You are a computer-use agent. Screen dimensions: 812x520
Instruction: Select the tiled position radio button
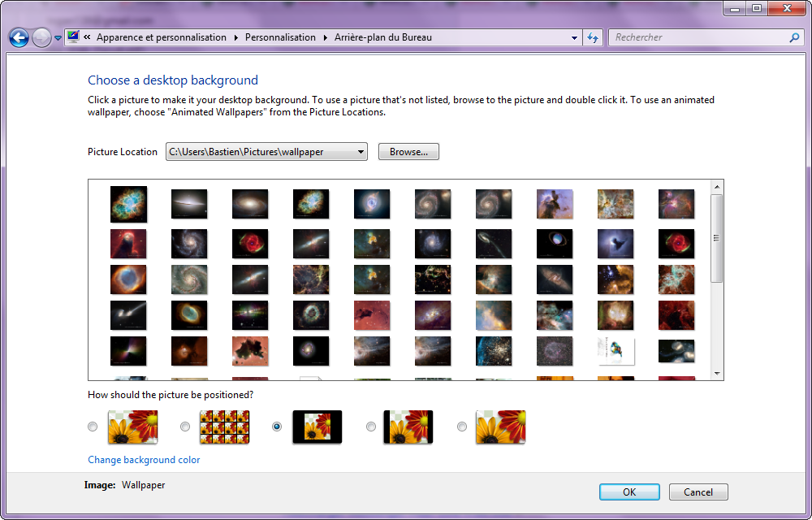185,427
